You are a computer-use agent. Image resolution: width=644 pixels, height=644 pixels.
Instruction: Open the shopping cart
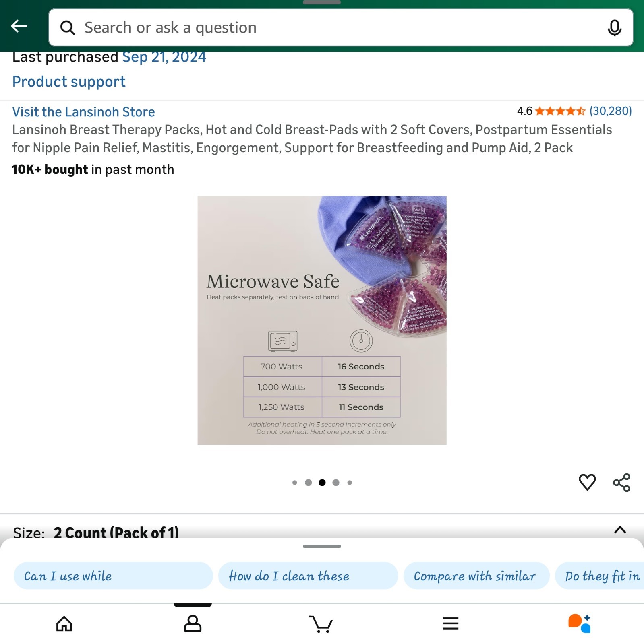(321, 624)
